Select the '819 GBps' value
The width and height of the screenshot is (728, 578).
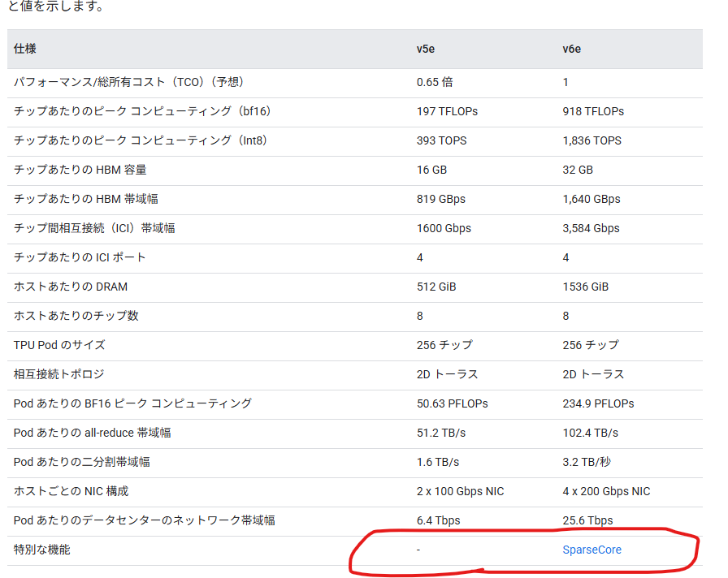click(441, 199)
